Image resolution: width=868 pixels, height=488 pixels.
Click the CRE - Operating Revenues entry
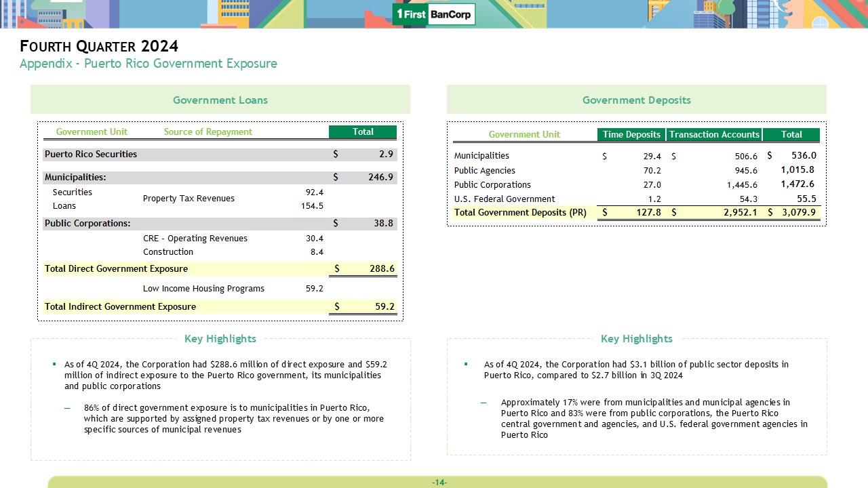[x=195, y=239]
